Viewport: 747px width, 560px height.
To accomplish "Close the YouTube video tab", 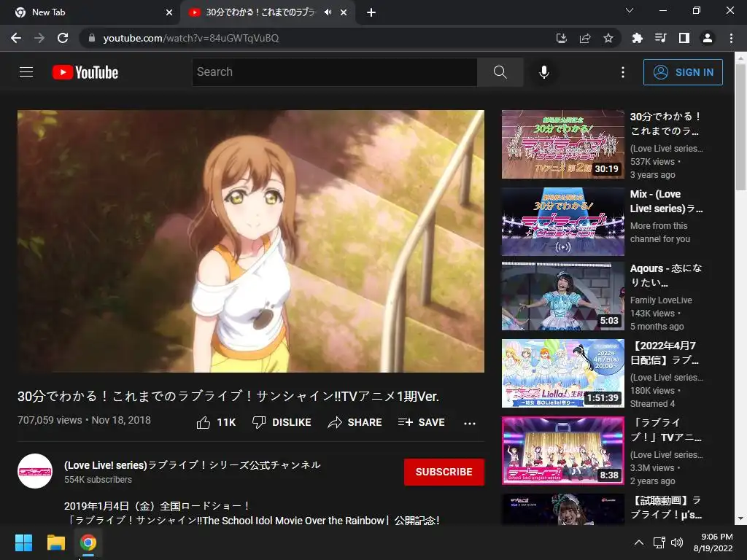I will pyautogui.click(x=344, y=12).
